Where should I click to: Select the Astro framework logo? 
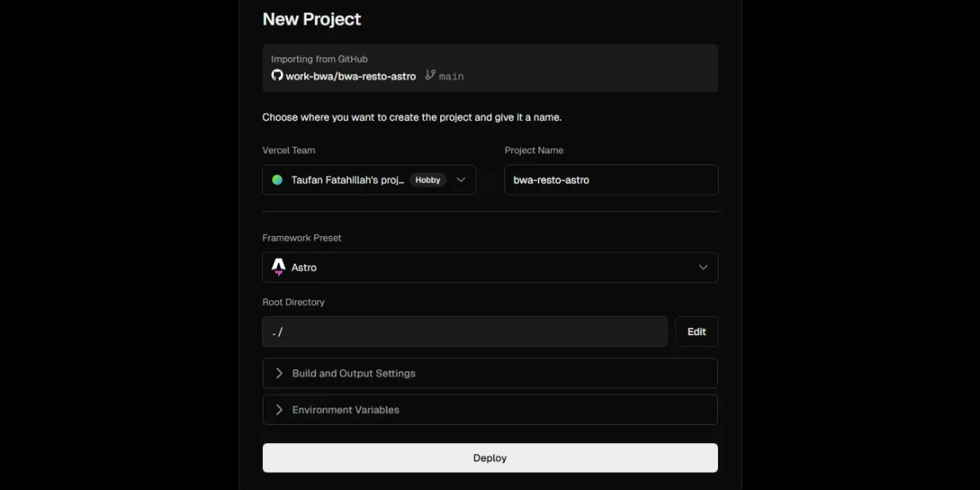tap(279, 267)
